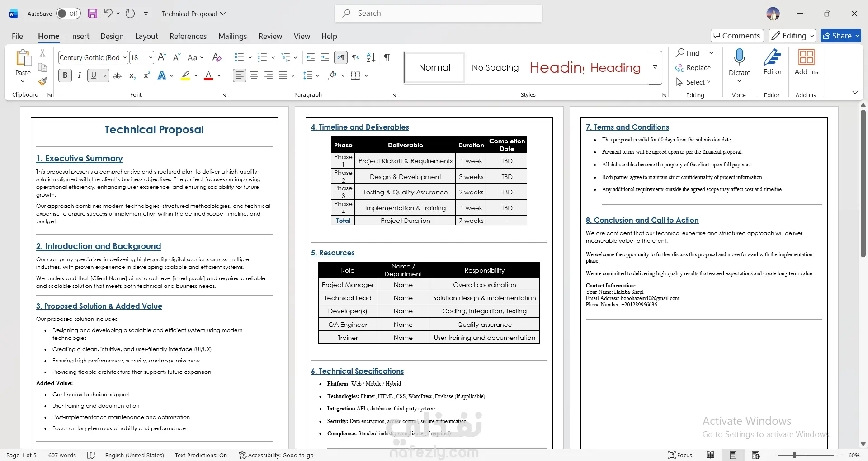Select the Format Painter brush
Viewport: 868px width, 461px height.
42,81
